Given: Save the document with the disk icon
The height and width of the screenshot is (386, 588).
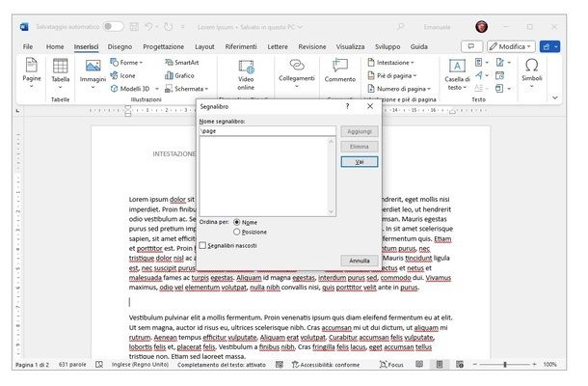Looking at the screenshot, I should tap(134, 27).
